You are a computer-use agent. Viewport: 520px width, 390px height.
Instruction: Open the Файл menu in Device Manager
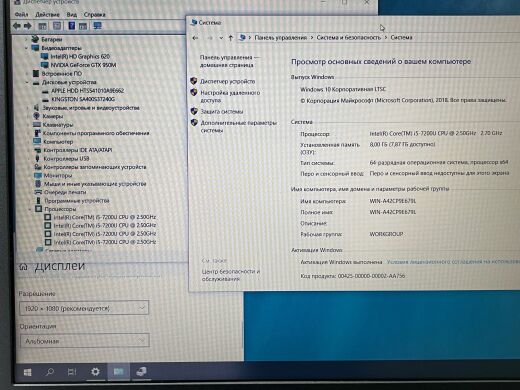(x=21, y=14)
